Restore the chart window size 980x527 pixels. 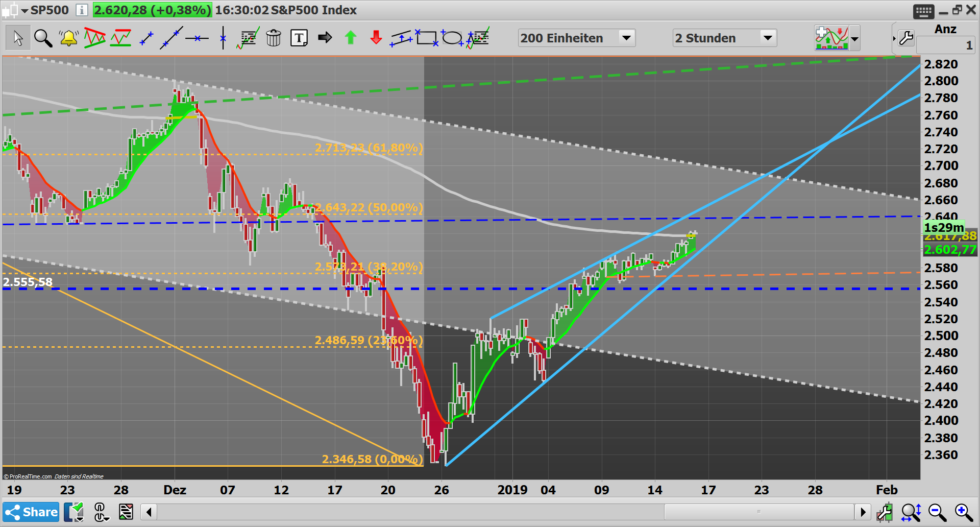point(957,10)
